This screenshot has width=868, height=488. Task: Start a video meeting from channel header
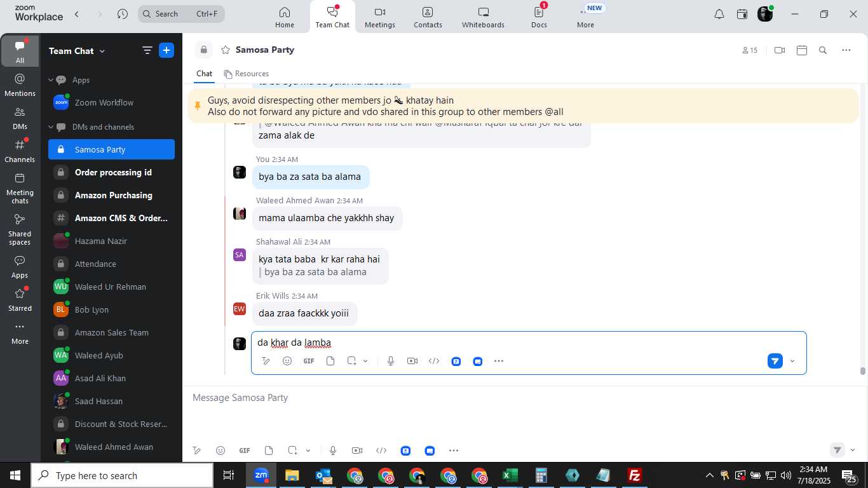click(x=780, y=50)
